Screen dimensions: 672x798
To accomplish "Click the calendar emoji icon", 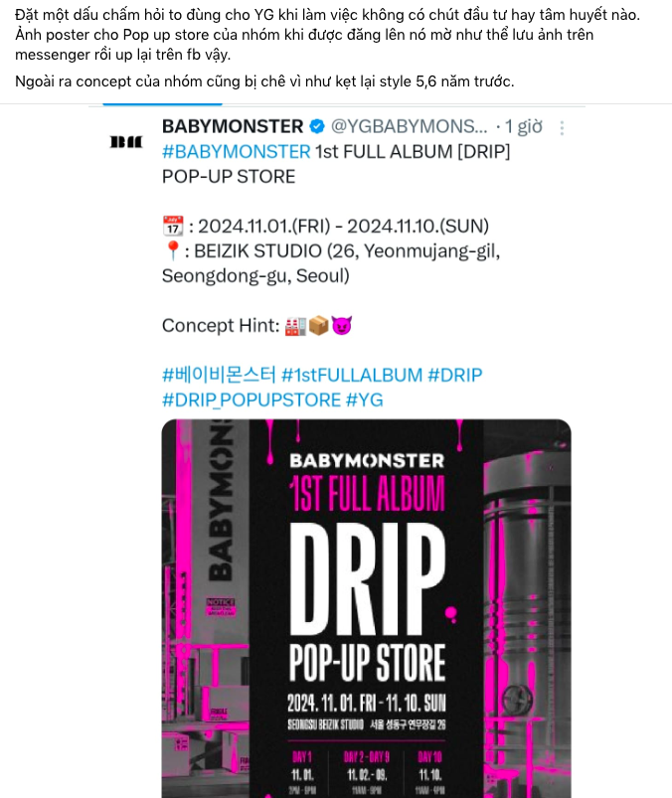I will pyautogui.click(x=173, y=226).
